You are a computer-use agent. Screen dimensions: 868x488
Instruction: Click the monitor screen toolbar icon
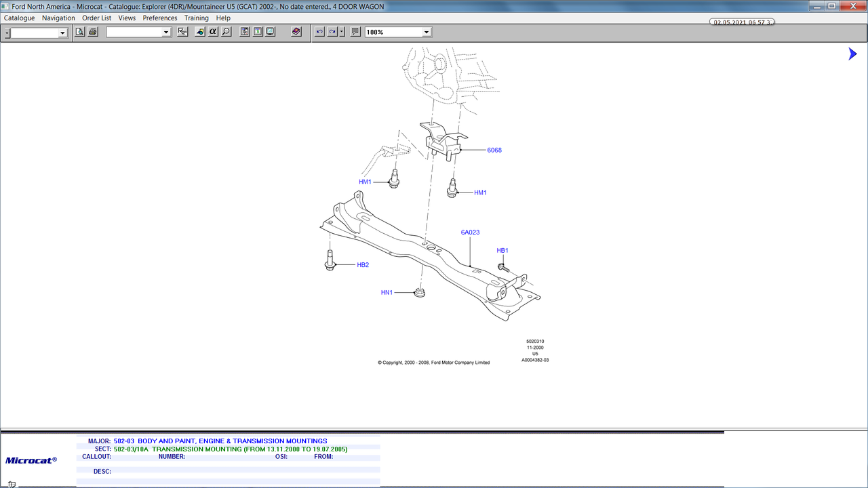(271, 32)
